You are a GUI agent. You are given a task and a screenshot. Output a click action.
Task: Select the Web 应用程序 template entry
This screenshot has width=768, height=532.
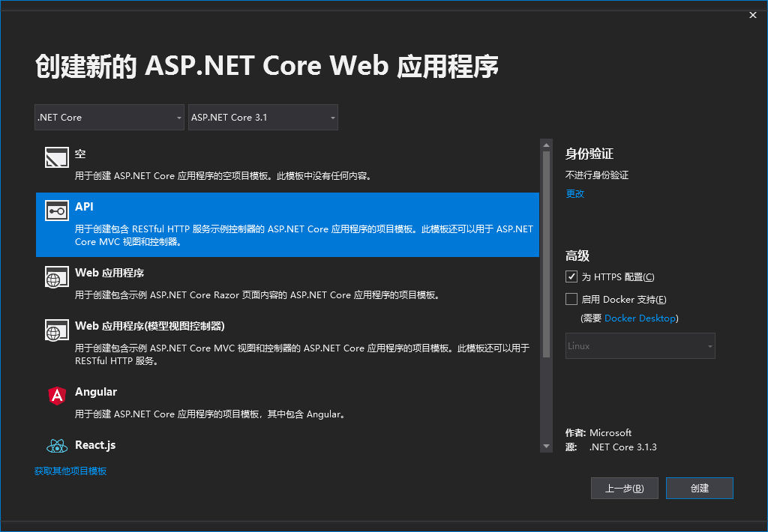point(285,283)
